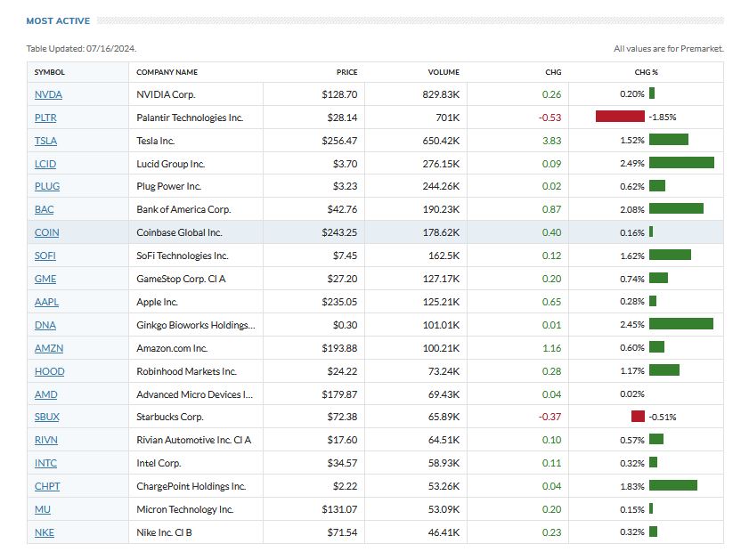The width and height of the screenshot is (749, 560).
Task: Click the AMZN ticker link
Action: [x=49, y=348]
